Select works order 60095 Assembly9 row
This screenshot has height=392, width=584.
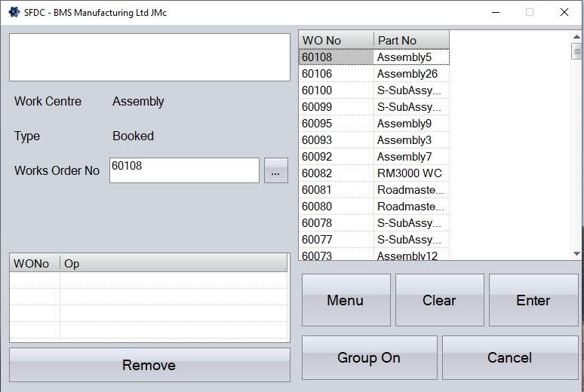coord(373,124)
